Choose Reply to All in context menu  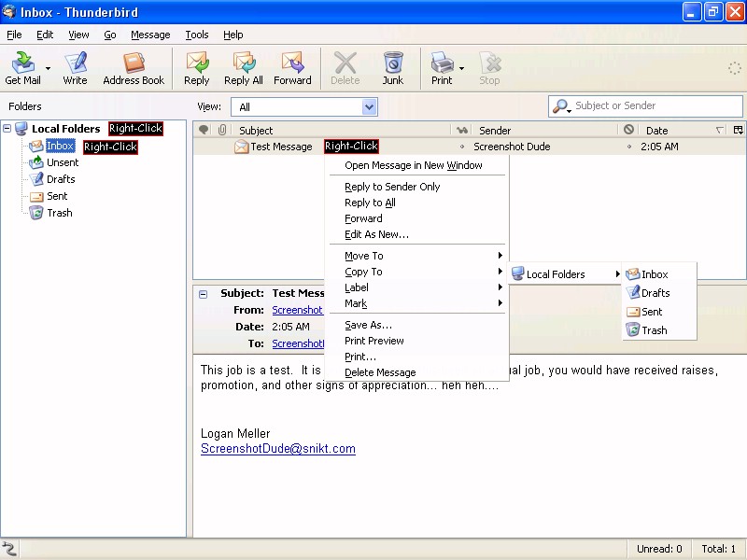416,203
